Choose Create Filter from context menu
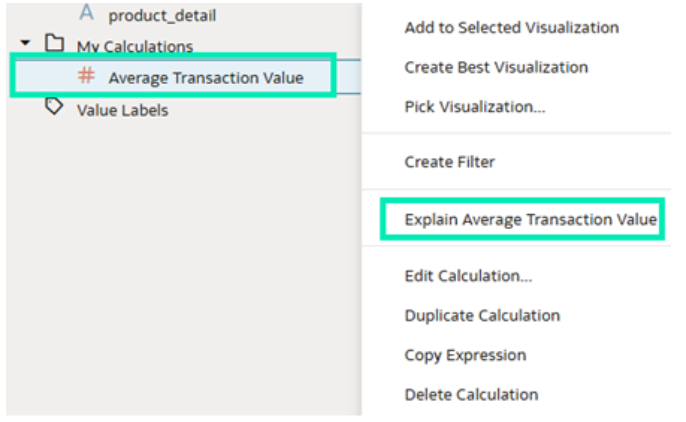 coord(449,162)
